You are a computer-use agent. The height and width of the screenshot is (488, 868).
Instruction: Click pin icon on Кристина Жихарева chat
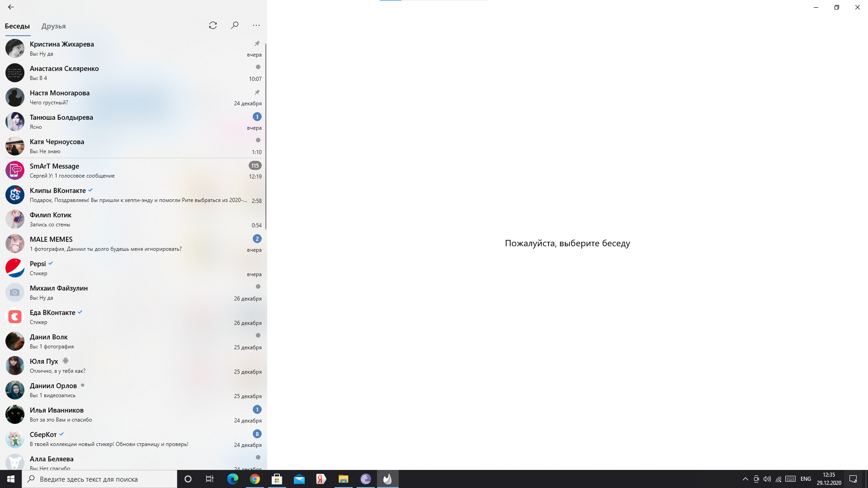(257, 44)
